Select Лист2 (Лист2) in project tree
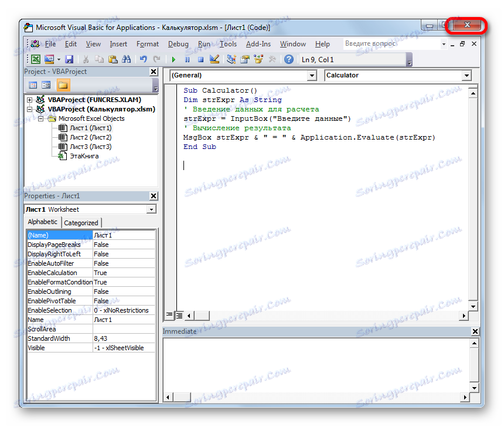 tap(91, 137)
